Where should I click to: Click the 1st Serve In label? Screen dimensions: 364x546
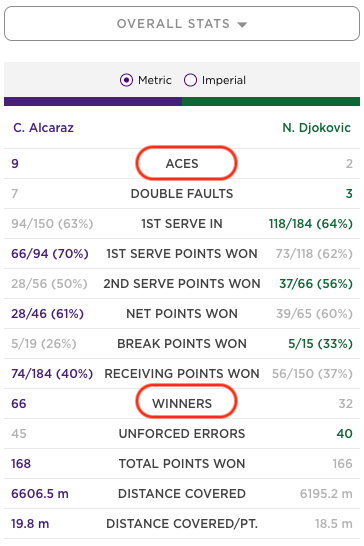pyautogui.click(x=182, y=224)
